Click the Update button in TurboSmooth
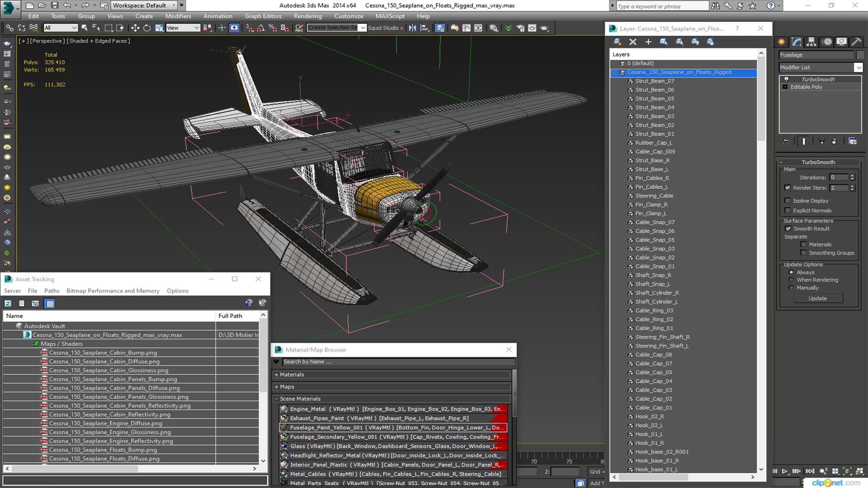The height and width of the screenshot is (488, 868). click(x=817, y=299)
